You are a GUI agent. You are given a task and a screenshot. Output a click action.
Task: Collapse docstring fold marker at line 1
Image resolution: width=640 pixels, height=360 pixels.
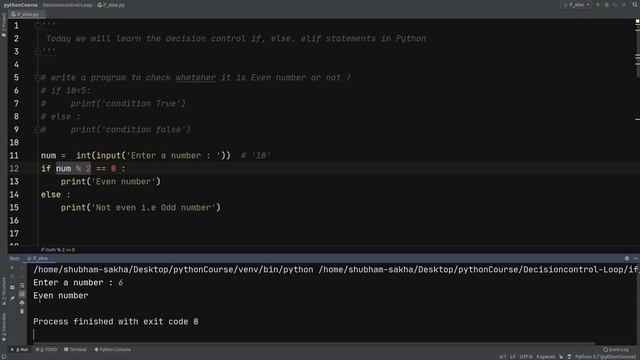click(38, 26)
